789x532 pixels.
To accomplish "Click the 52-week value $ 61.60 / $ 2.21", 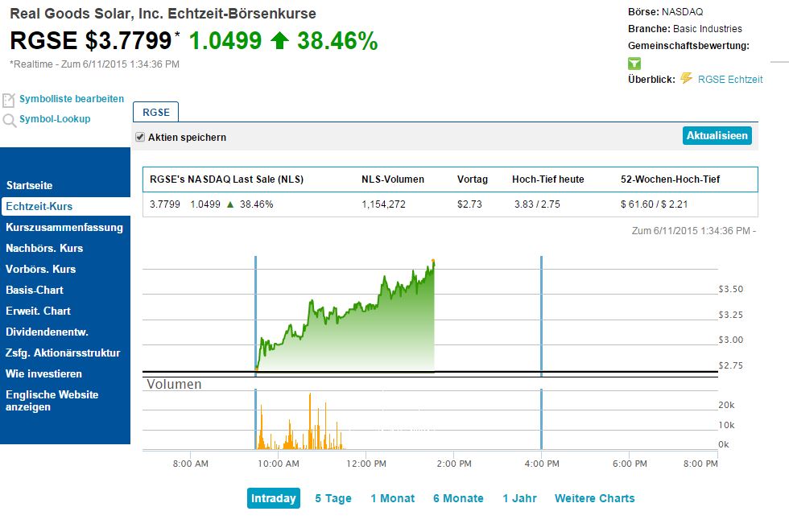I will [654, 204].
